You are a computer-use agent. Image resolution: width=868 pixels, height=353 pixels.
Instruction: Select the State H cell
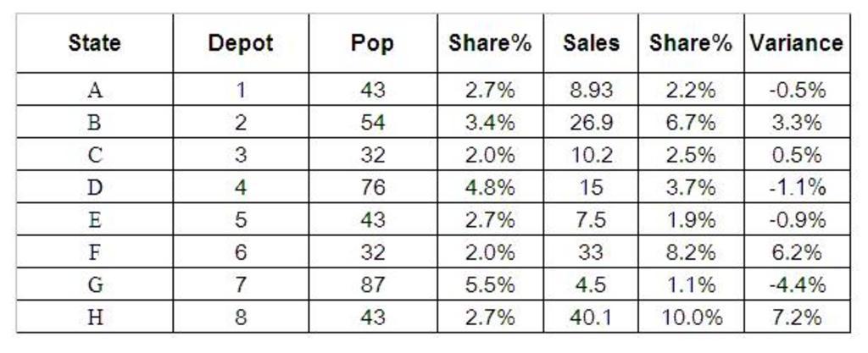(x=95, y=317)
